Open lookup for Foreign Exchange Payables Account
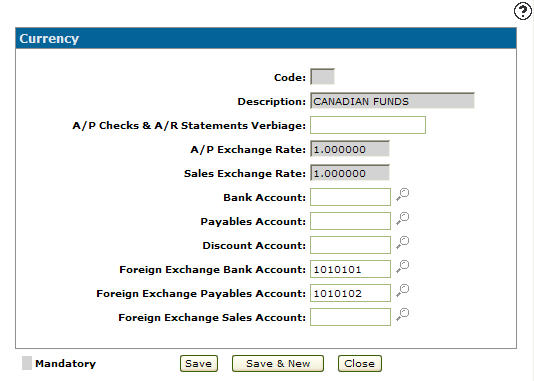 403,290
